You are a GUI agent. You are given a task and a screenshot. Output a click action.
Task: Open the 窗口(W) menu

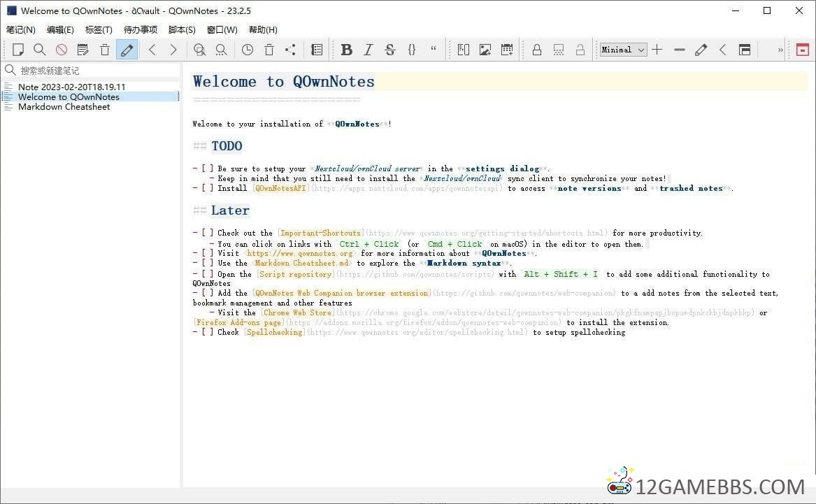point(222,30)
